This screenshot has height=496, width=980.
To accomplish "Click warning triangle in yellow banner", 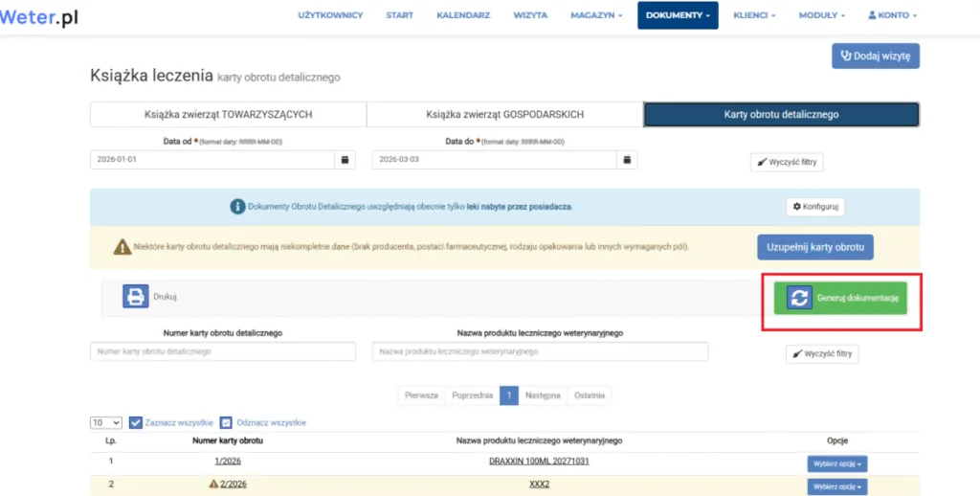I will click(122, 247).
